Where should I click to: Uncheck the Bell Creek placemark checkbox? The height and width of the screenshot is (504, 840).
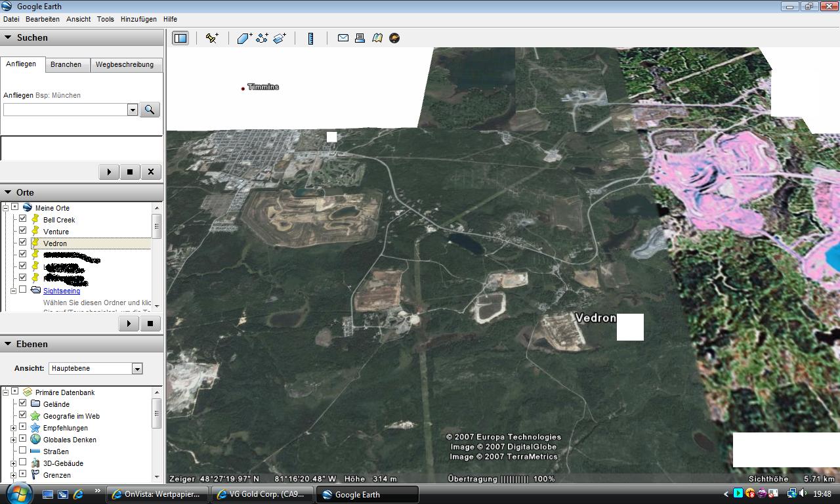click(23, 219)
